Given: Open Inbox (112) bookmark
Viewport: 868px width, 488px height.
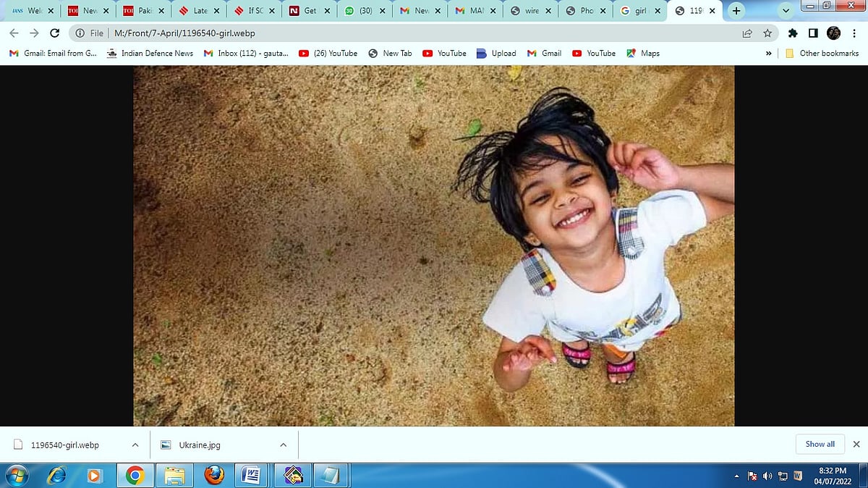Looking at the screenshot, I should (247, 54).
